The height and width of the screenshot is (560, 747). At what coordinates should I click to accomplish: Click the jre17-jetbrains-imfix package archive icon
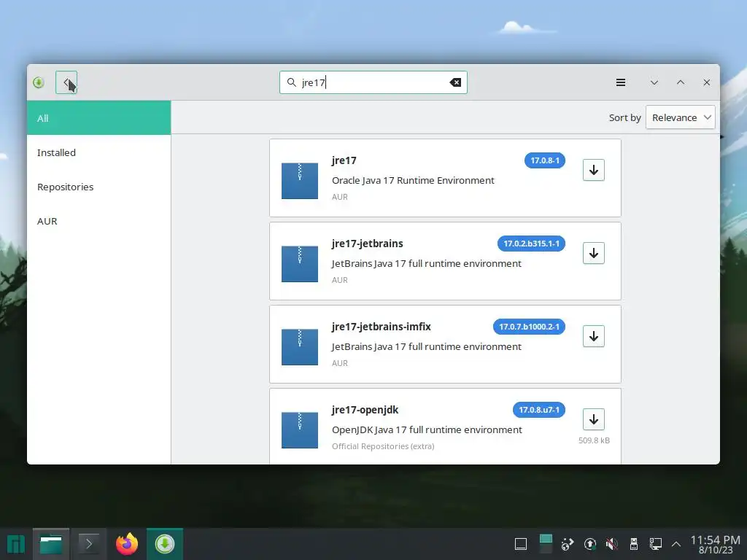[x=300, y=346]
